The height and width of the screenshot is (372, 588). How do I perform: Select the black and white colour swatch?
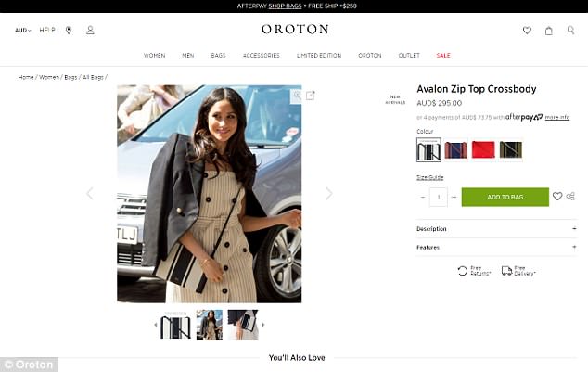428,149
